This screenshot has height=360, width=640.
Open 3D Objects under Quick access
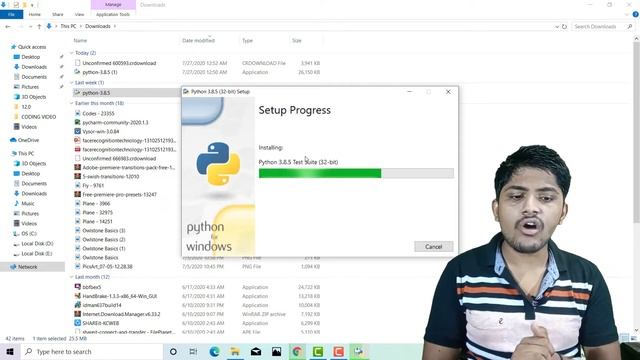(x=33, y=97)
